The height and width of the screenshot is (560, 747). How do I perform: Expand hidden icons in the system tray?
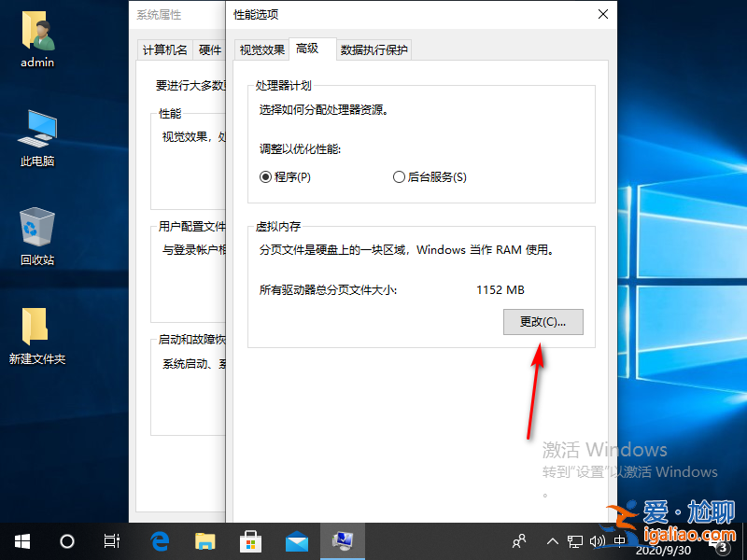pos(553,540)
